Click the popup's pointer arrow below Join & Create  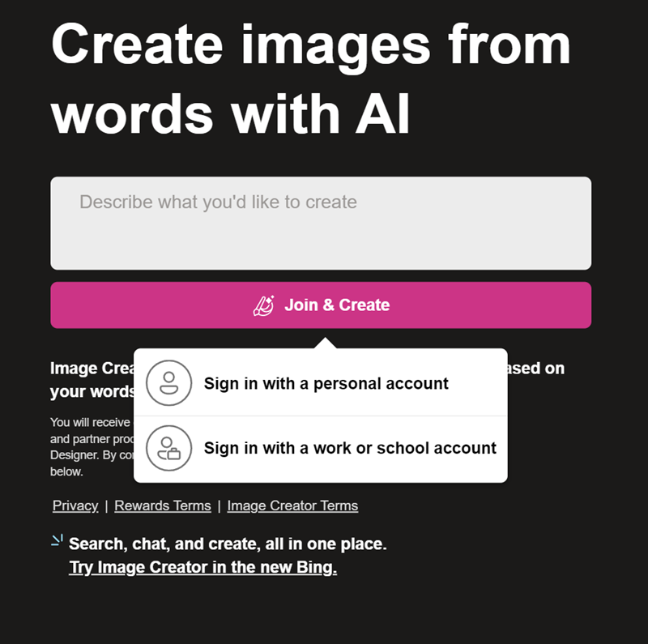326,343
